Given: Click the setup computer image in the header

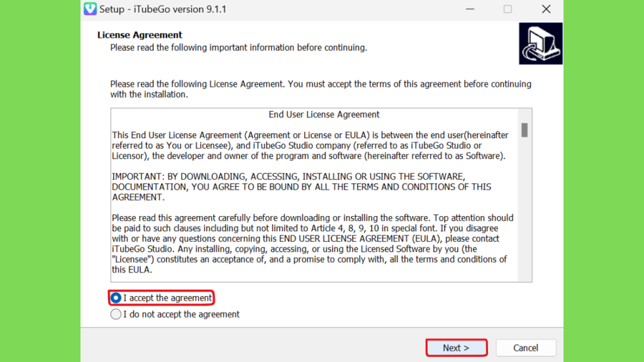Looking at the screenshot, I should [540, 43].
